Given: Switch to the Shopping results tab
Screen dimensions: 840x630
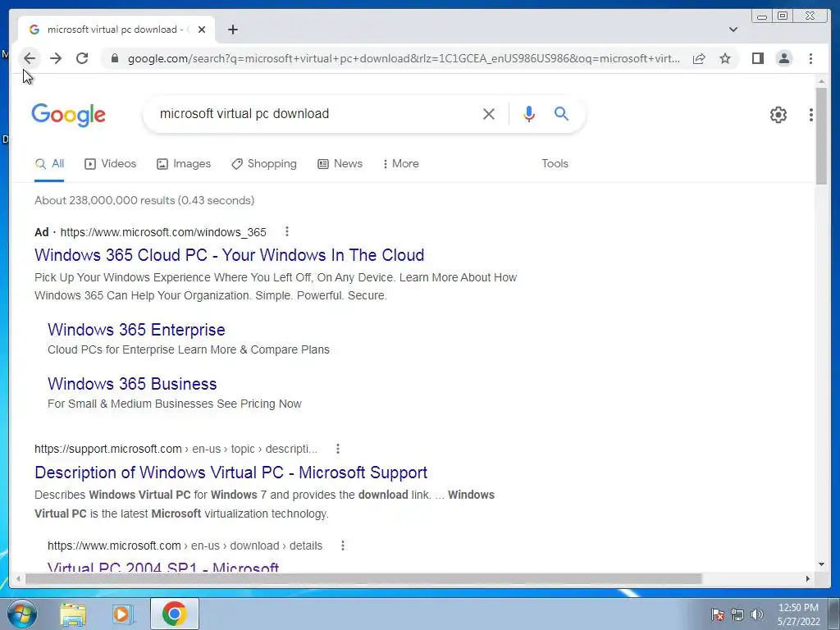Looking at the screenshot, I should pyautogui.click(x=263, y=164).
